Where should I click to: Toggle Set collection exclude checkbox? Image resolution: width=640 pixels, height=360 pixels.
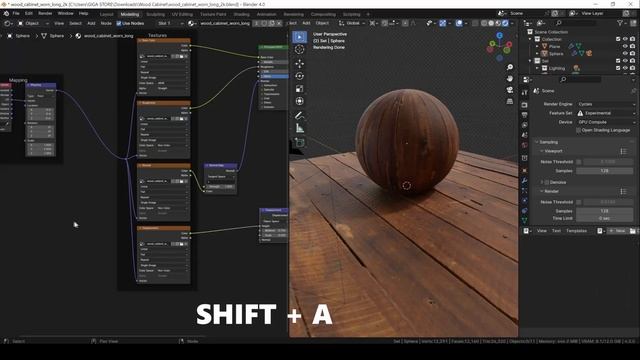618,61
